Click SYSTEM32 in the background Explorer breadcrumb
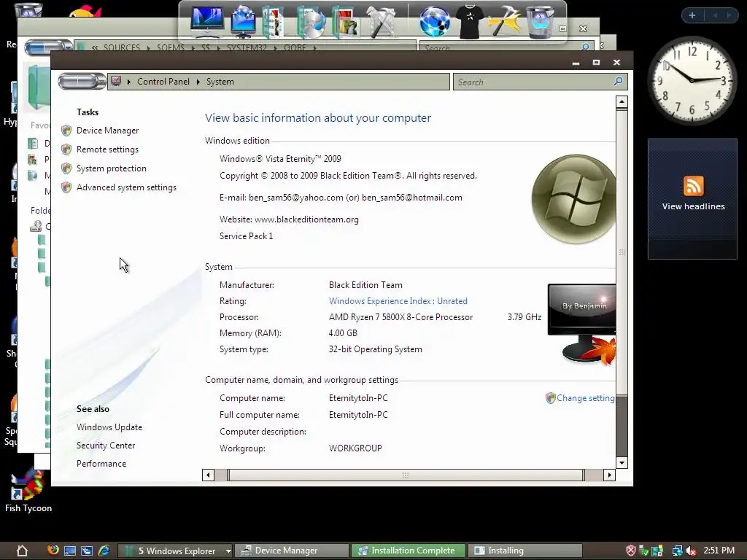This screenshot has height=560, width=747. (247, 47)
